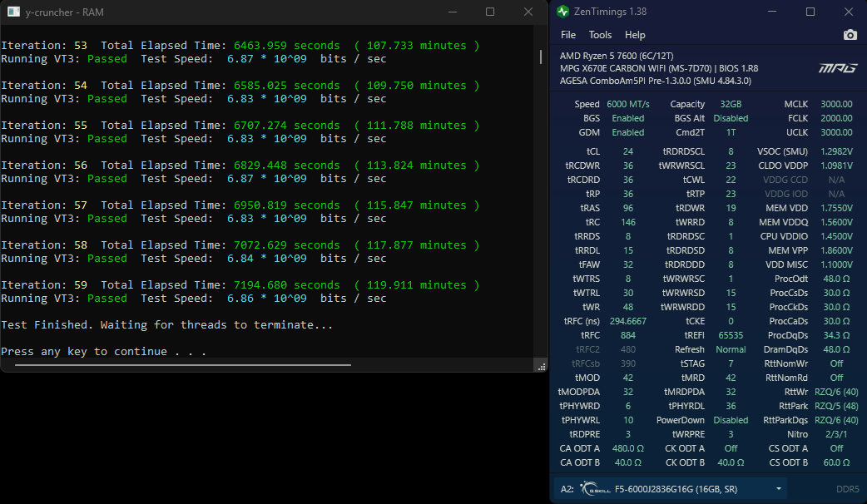Viewport: 867px width, 504px height.
Task: Minimize the ZenTimings window
Action: pyautogui.click(x=772, y=11)
